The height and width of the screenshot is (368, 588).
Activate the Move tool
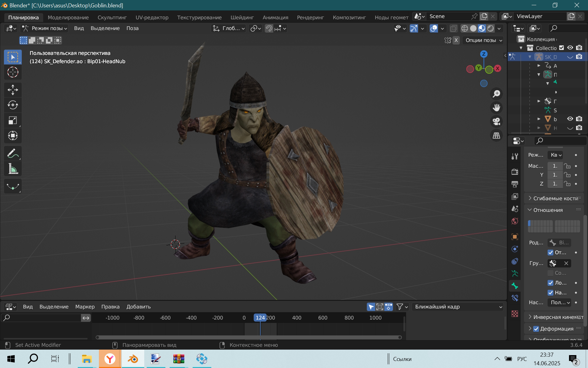pos(13,90)
